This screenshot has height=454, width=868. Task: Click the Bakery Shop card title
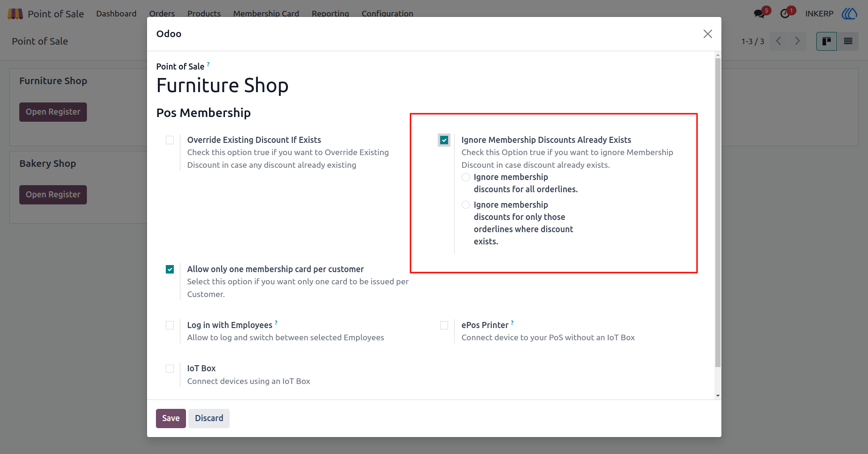[47, 164]
